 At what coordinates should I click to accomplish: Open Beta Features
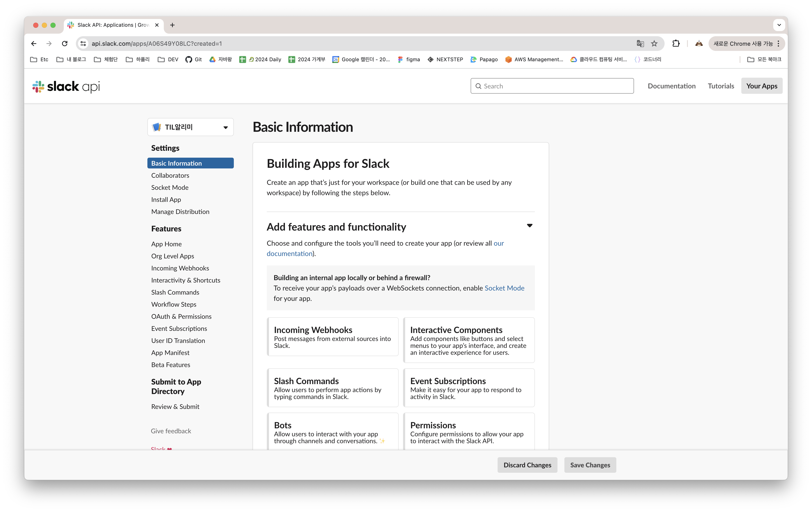171,365
